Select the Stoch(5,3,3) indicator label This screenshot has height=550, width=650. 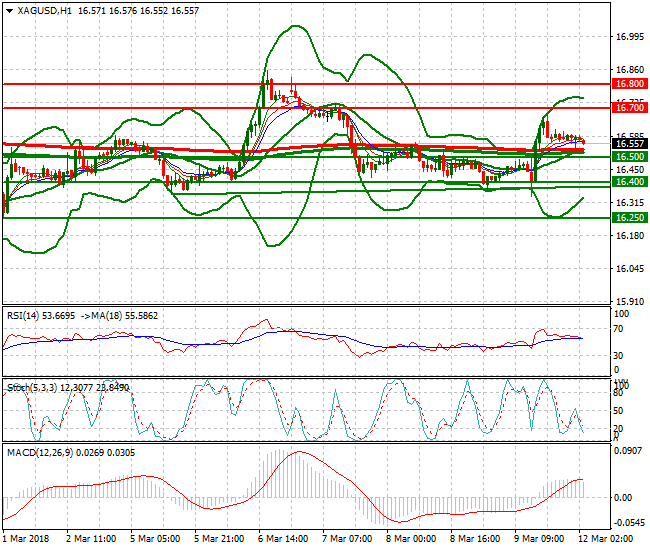pos(32,386)
